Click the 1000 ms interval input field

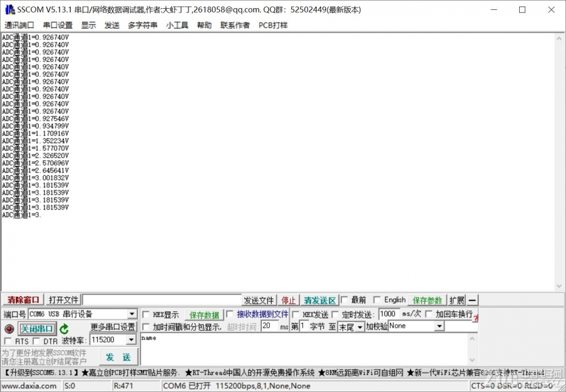389,314
